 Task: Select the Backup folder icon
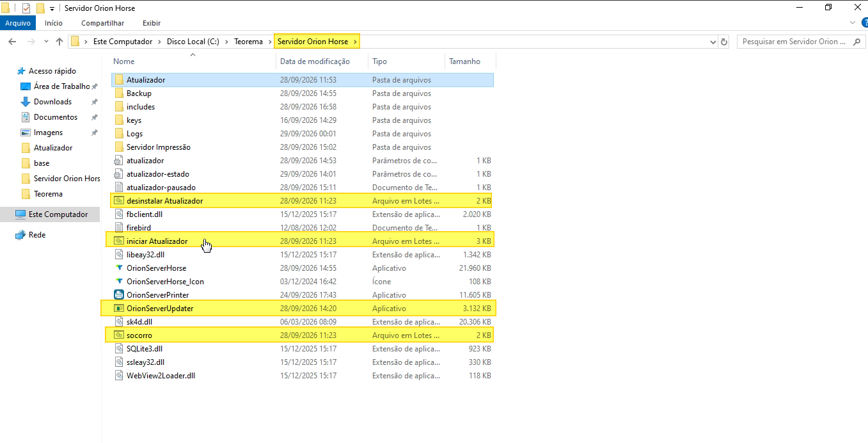pos(118,93)
